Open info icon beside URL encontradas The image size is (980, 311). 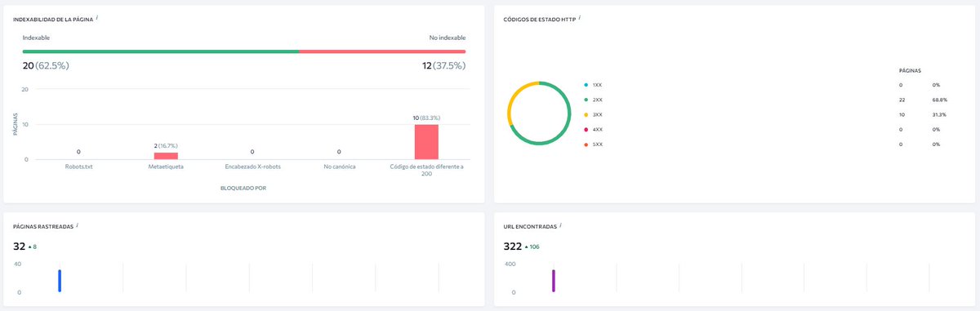coord(561,224)
